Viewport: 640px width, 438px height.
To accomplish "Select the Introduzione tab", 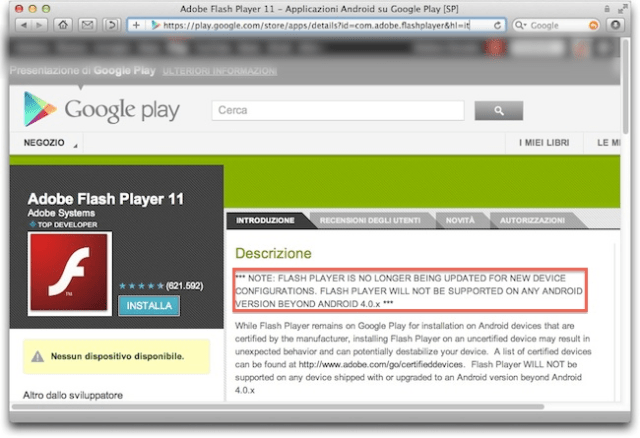I will pyautogui.click(x=265, y=220).
